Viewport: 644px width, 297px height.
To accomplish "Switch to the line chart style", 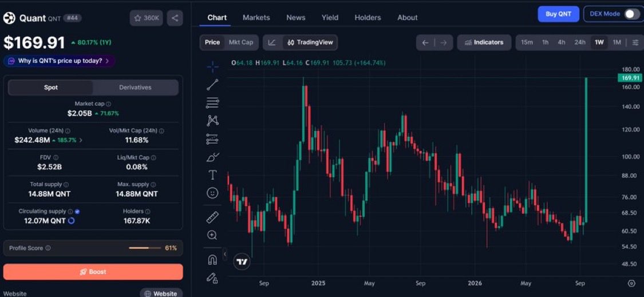I will pos(272,42).
